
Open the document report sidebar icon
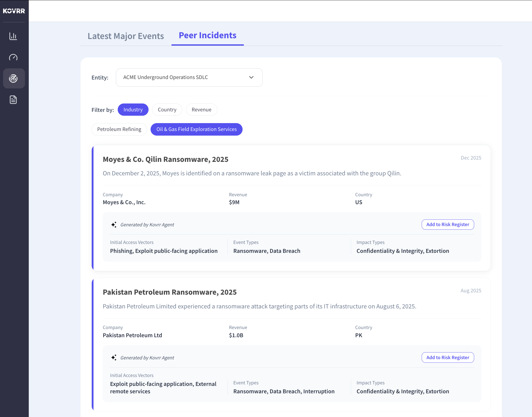[x=13, y=100]
